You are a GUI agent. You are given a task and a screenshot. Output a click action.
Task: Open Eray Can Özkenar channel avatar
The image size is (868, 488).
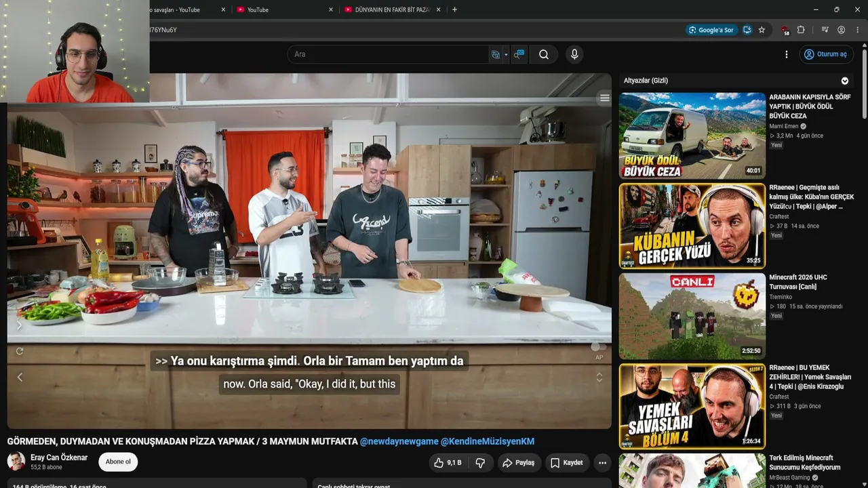tap(16, 462)
